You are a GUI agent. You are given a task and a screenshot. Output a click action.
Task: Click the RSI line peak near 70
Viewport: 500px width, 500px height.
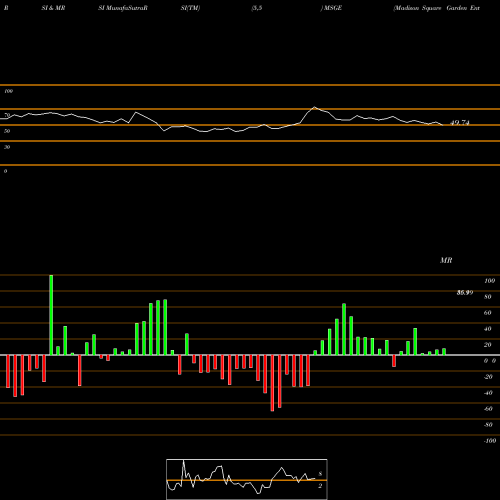tap(314, 107)
